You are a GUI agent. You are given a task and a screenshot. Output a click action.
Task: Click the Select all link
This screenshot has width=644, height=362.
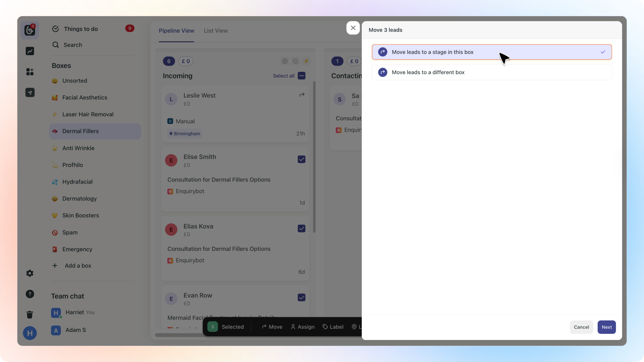pos(284,76)
